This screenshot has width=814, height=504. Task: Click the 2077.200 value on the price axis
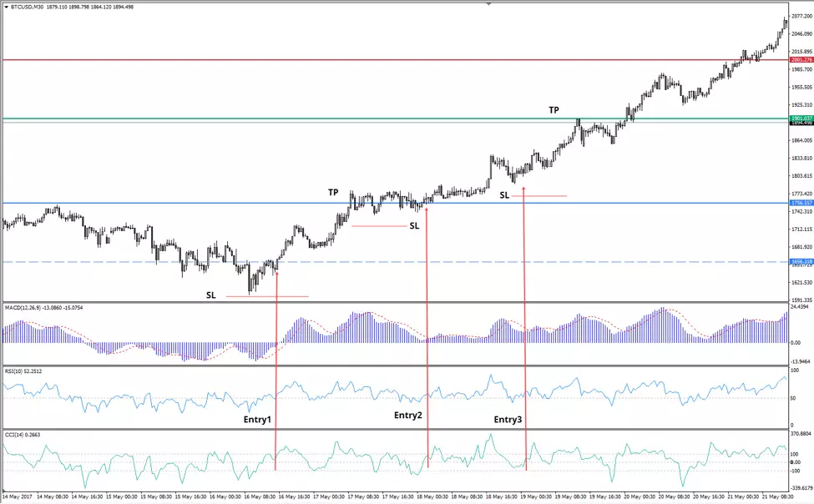point(802,17)
